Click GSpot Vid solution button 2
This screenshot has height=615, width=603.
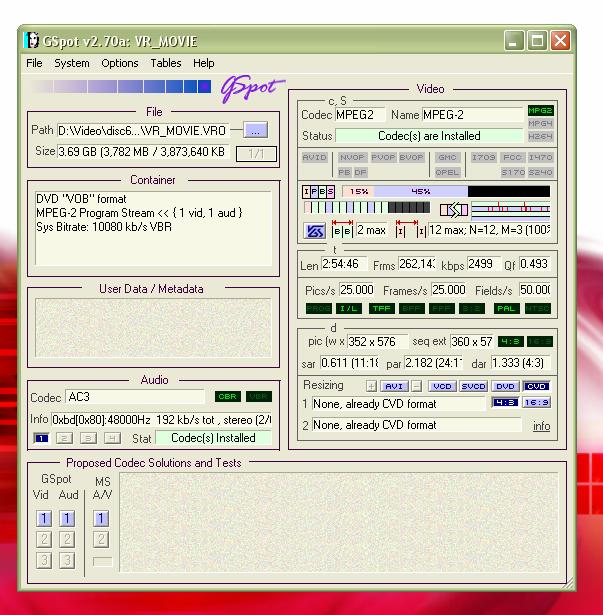pos(44,539)
